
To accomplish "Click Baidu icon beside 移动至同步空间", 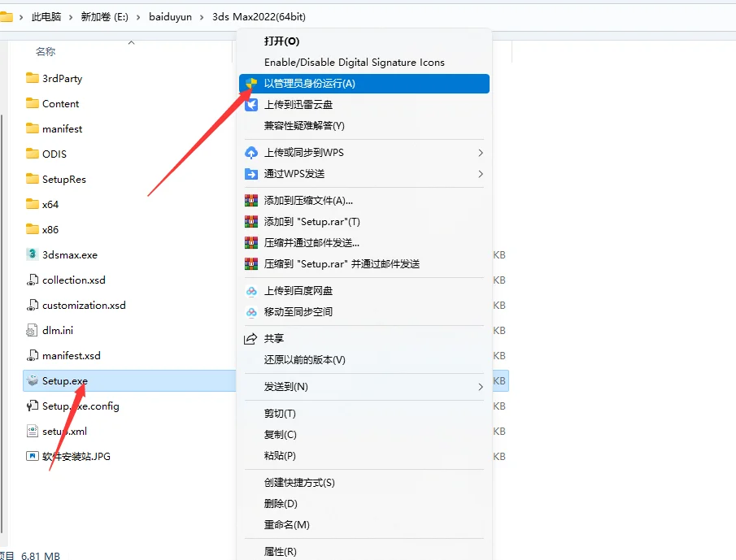I will tap(251, 312).
